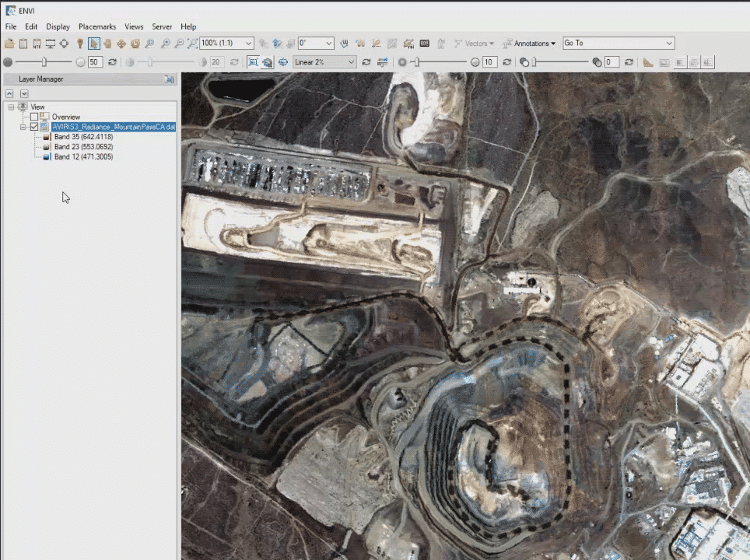Click the Zoom Out magnifier icon
This screenshot has height=560, width=750.
click(179, 44)
